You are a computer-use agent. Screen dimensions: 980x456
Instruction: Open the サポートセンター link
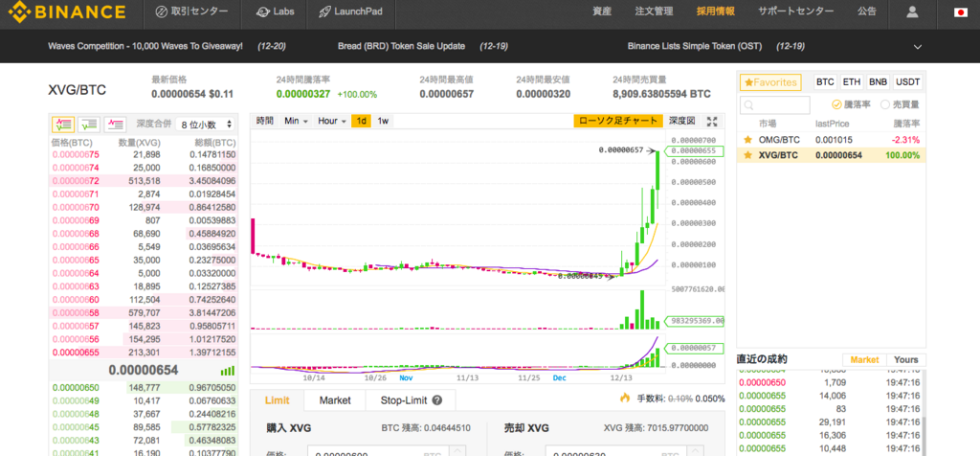795,11
